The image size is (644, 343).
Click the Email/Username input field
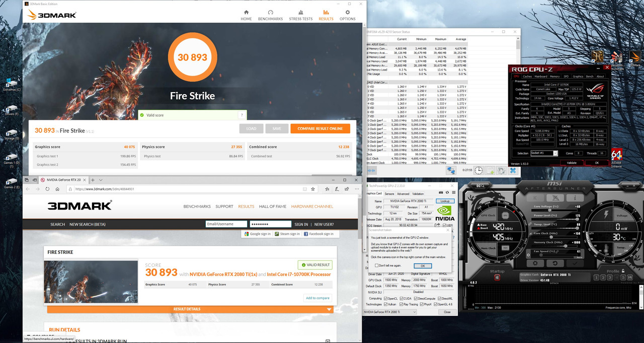pos(226,224)
